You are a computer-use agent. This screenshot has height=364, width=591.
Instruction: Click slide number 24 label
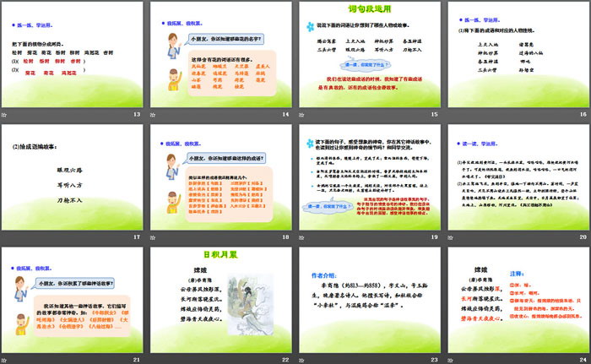[583, 360]
